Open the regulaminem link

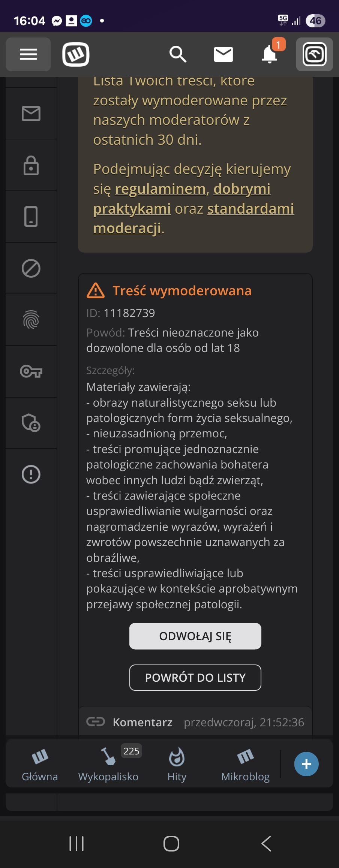tap(160, 189)
